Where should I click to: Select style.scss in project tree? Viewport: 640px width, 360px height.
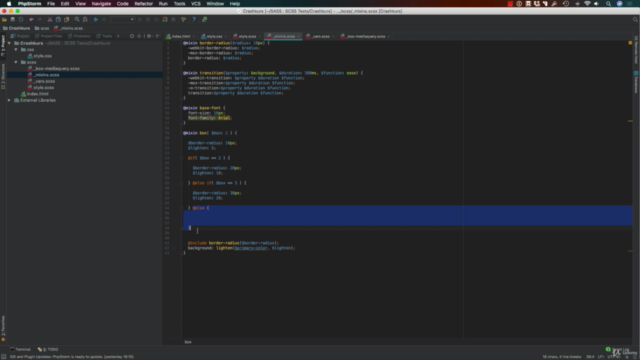pyautogui.click(x=40, y=87)
